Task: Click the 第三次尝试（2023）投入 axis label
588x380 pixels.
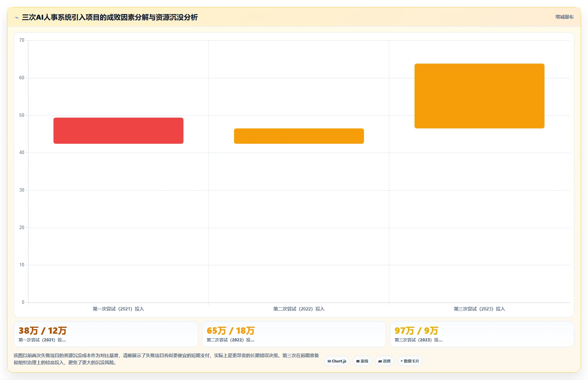Action: pos(479,309)
